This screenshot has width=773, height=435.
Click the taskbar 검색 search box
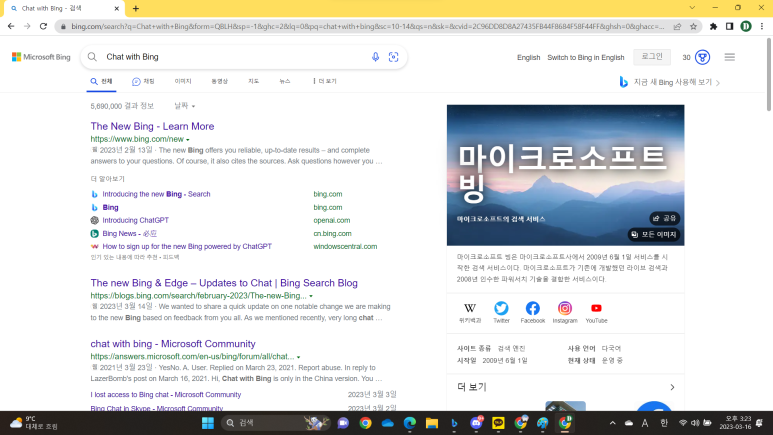(x=275, y=423)
